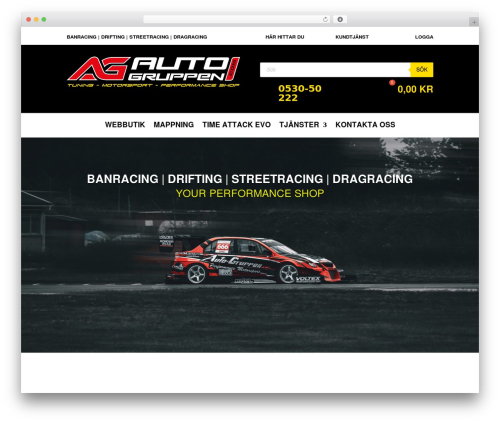This screenshot has width=500, height=423.
Task: Minimize window with the yellow button
Action: tap(36, 19)
